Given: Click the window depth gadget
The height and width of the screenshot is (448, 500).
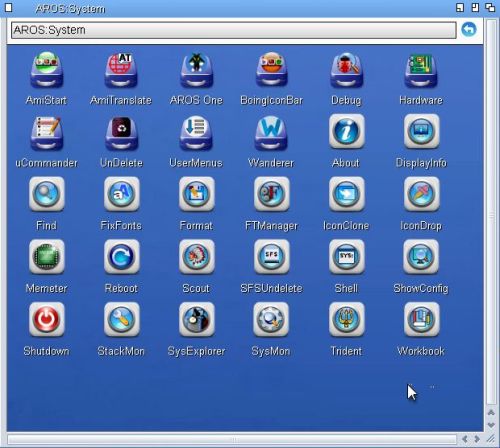Looking at the screenshot, I should (x=490, y=8).
